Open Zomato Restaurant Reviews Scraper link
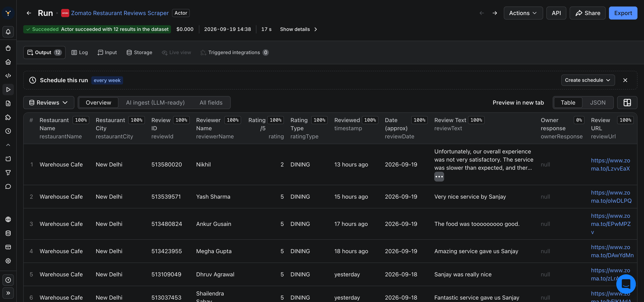This screenshot has height=302, width=644. [x=120, y=13]
